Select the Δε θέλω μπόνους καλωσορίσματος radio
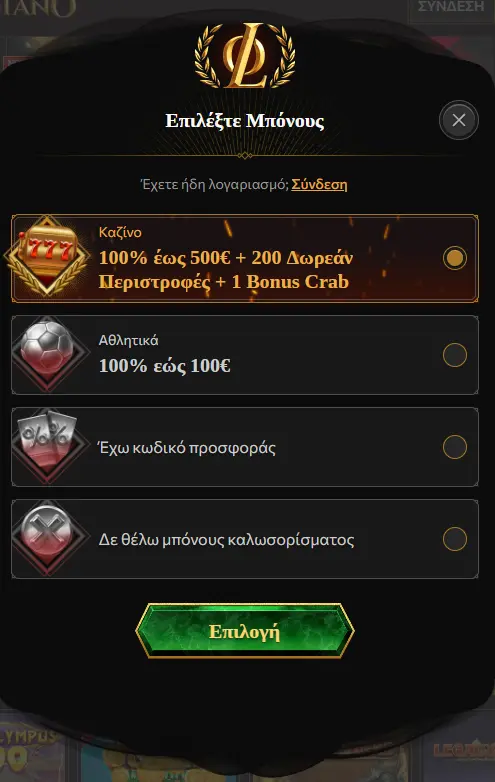495x782 pixels. pos(455,539)
